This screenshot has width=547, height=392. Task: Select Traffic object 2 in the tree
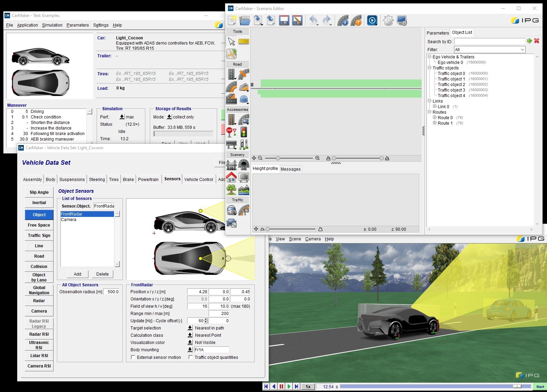coord(451,85)
